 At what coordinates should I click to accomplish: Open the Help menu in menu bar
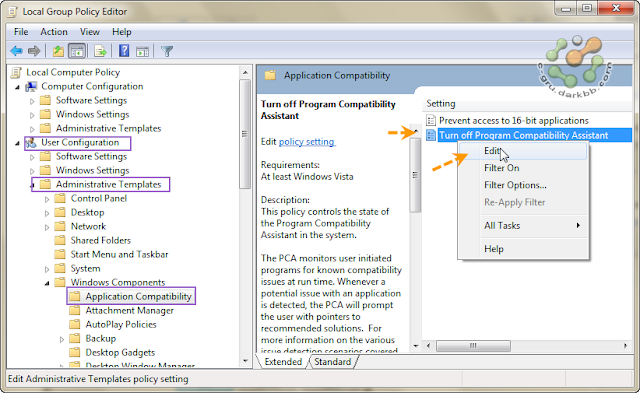[x=122, y=32]
